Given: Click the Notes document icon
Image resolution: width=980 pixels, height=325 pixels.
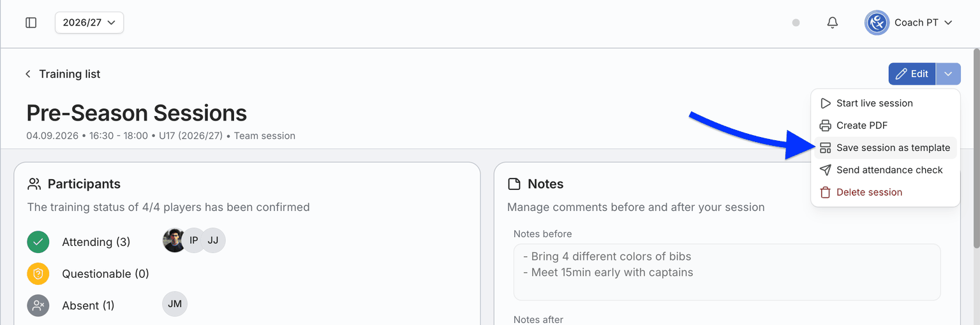Looking at the screenshot, I should click(514, 184).
